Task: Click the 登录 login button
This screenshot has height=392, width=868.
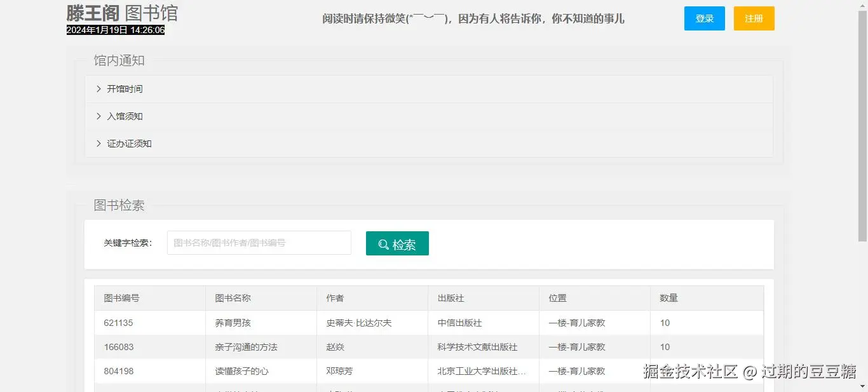Action: pyautogui.click(x=704, y=18)
